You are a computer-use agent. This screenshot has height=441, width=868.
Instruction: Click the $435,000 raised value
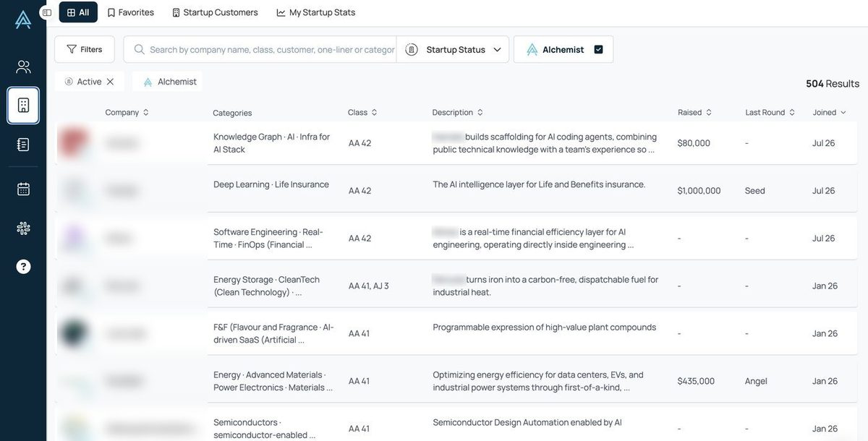coord(696,381)
